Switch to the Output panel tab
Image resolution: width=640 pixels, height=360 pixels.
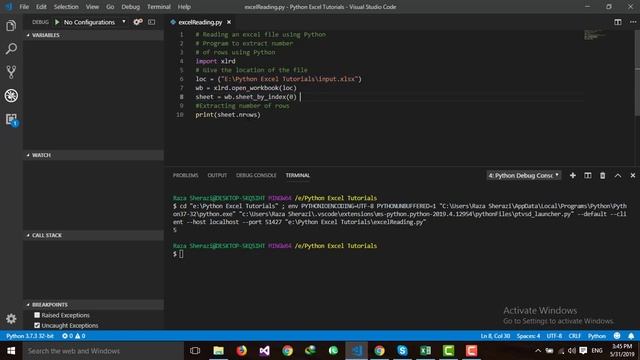(x=217, y=176)
